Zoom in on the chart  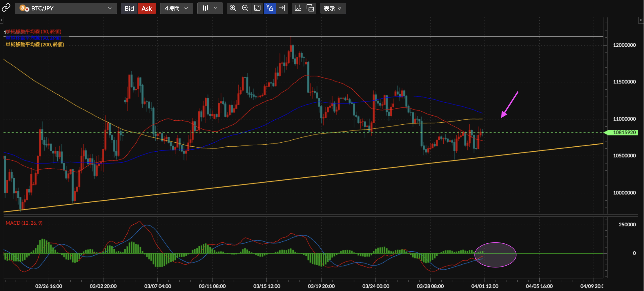coord(233,8)
